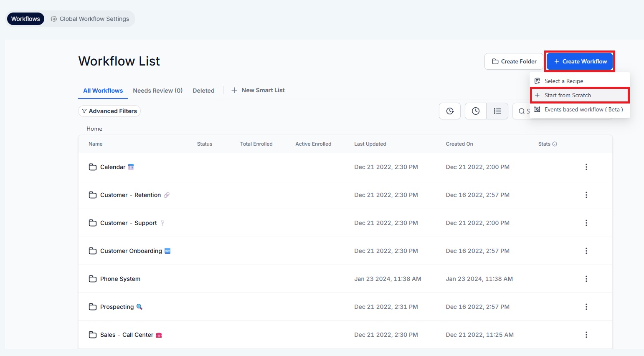This screenshot has width=644, height=356.
Task: Click the events workflow icon in dropdown
Action: 538,109
